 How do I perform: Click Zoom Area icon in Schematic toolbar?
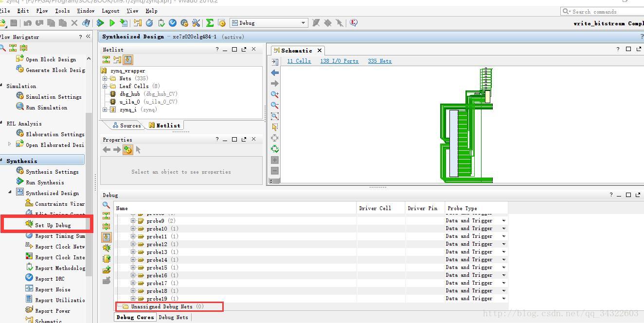[275, 116]
